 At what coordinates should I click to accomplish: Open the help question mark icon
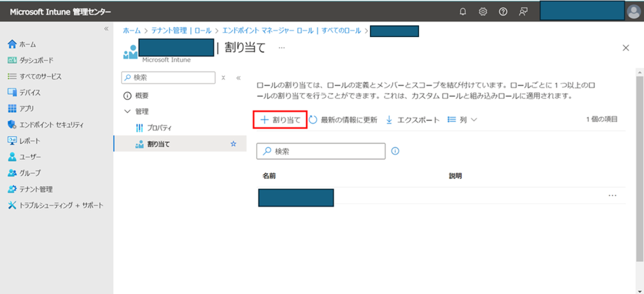(503, 11)
